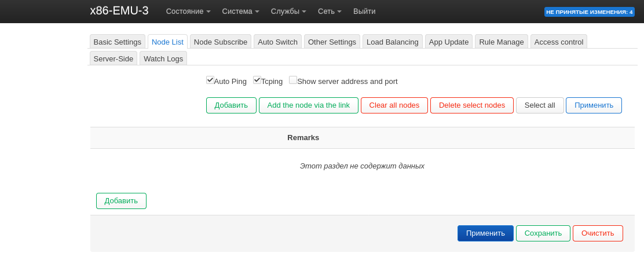Open the Load Balancing tab
The height and width of the screenshot is (260, 644).
pos(393,42)
